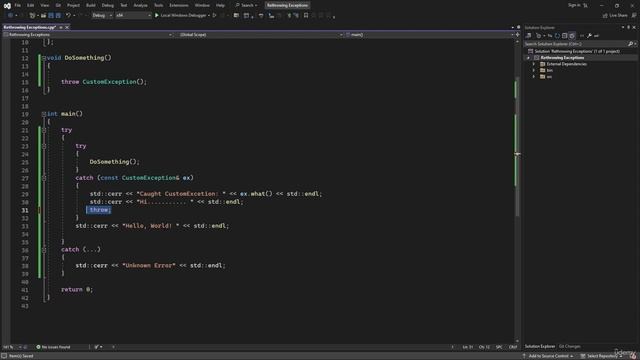The width and height of the screenshot is (640, 360).
Task: Open the project navigation dropdown in editor
Action: coord(88,35)
